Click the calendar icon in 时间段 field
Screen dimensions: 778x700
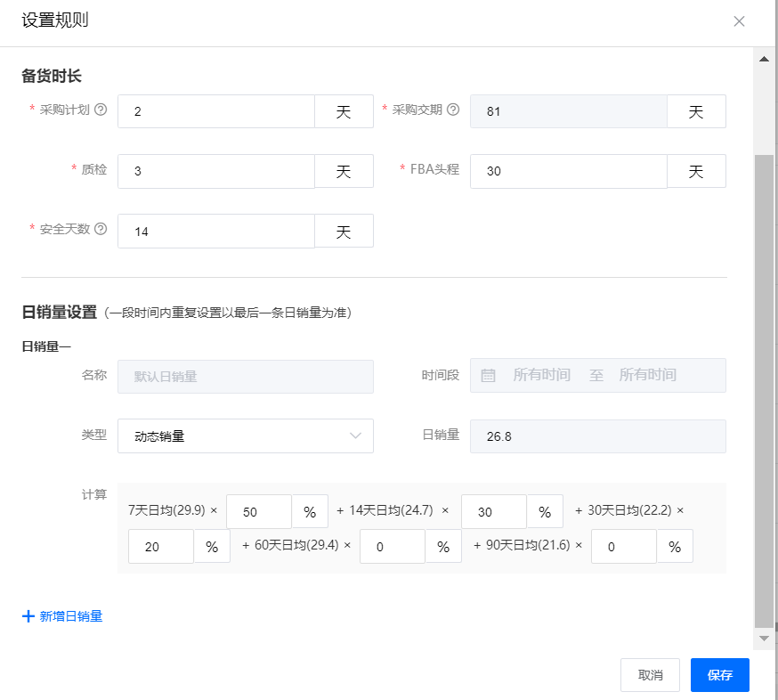point(488,375)
